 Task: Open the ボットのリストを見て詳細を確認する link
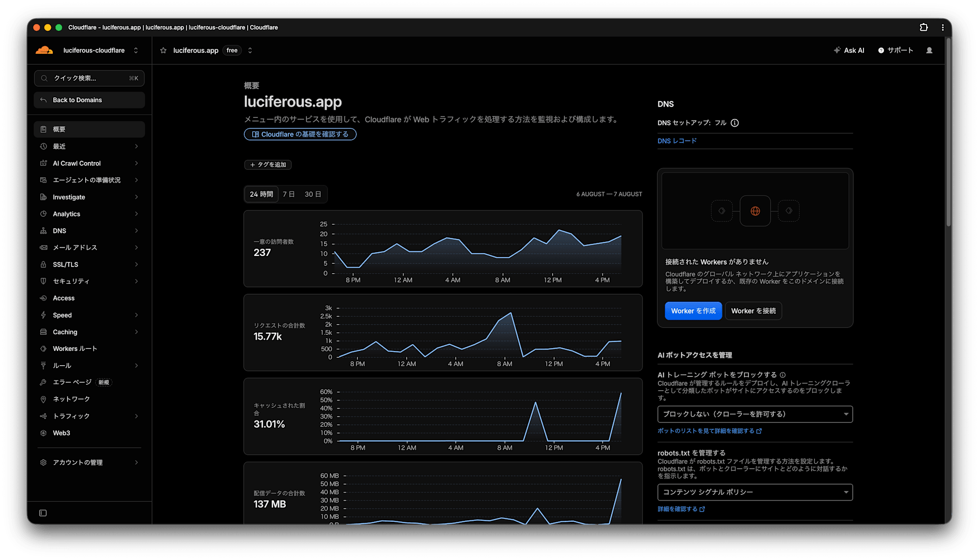[x=709, y=431]
